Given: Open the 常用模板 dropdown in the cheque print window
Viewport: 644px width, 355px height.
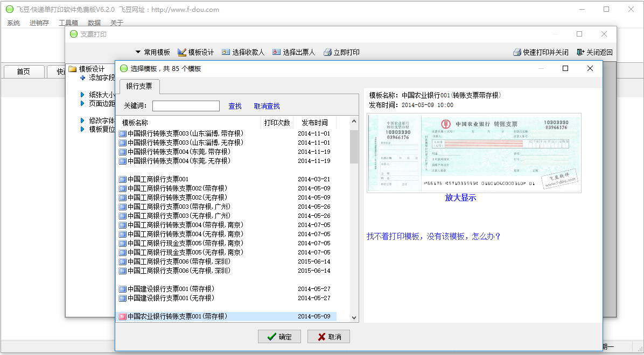Looking at the screenshot, I should click(x=153, y=53).
